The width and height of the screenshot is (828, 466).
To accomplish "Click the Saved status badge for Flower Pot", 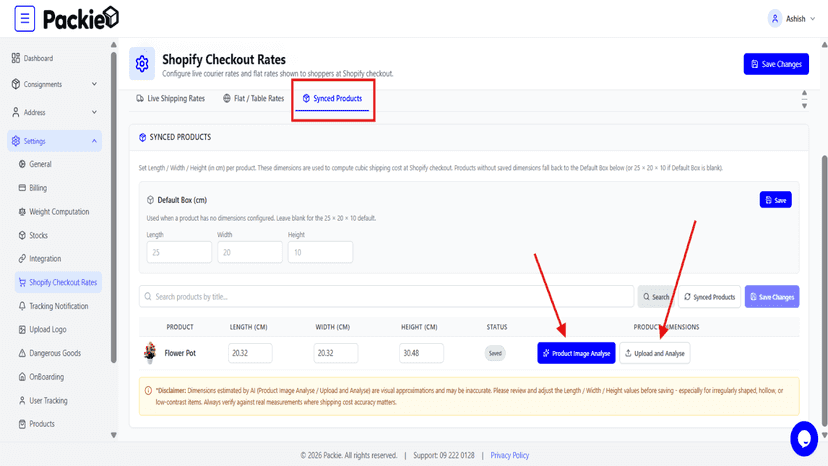I will [495, 353].
